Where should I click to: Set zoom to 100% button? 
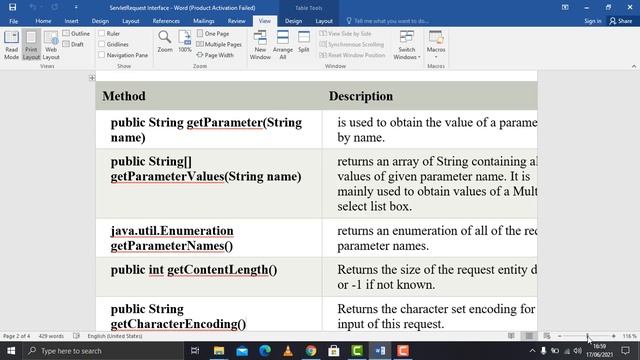click(x=185, y=42)
